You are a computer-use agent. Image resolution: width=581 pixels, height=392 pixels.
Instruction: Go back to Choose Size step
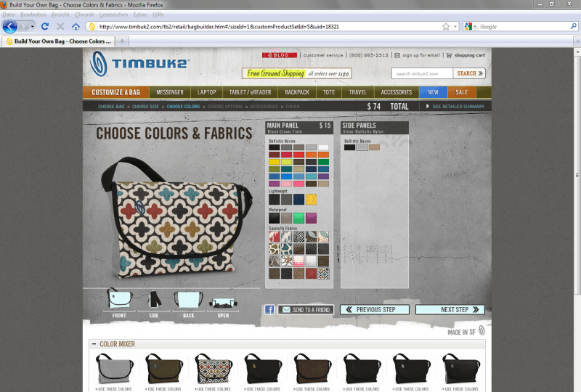pyautogui.click(x=145, y=106)
